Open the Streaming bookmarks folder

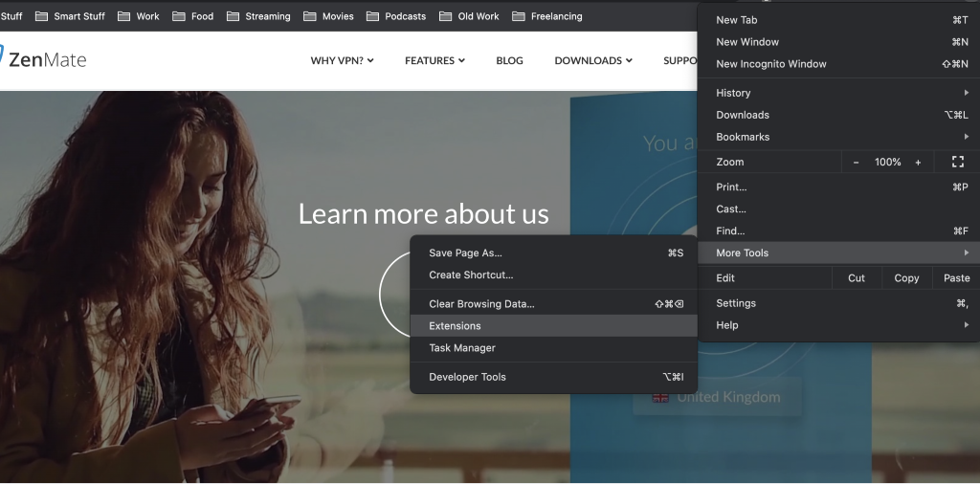pos(258,16)
